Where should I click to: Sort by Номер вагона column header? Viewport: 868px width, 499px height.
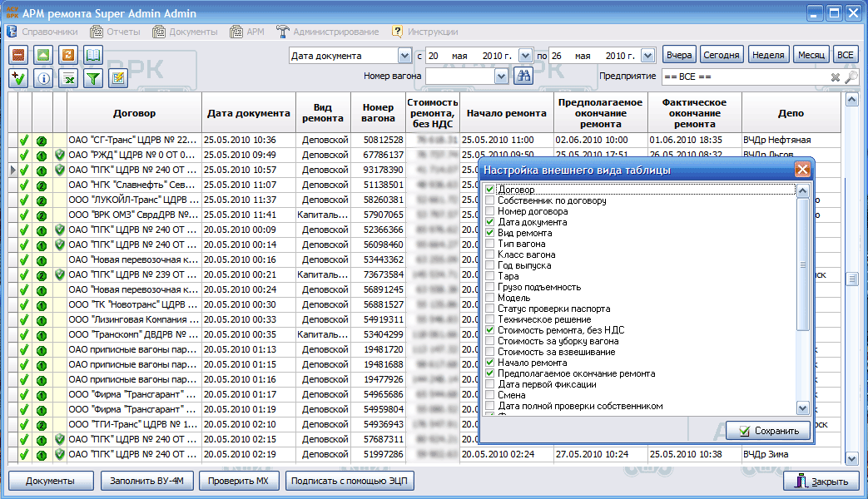pyautogui.click(x=378, y=113)
